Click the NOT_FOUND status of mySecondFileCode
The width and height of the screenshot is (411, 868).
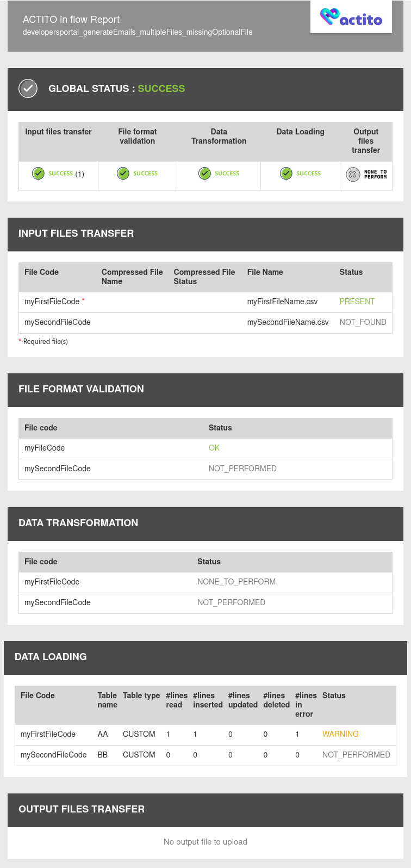coord(363,322)
